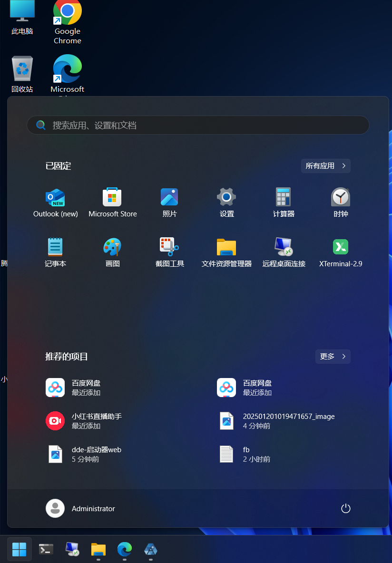Launch the 画图 Paint app

coord(112,252)
